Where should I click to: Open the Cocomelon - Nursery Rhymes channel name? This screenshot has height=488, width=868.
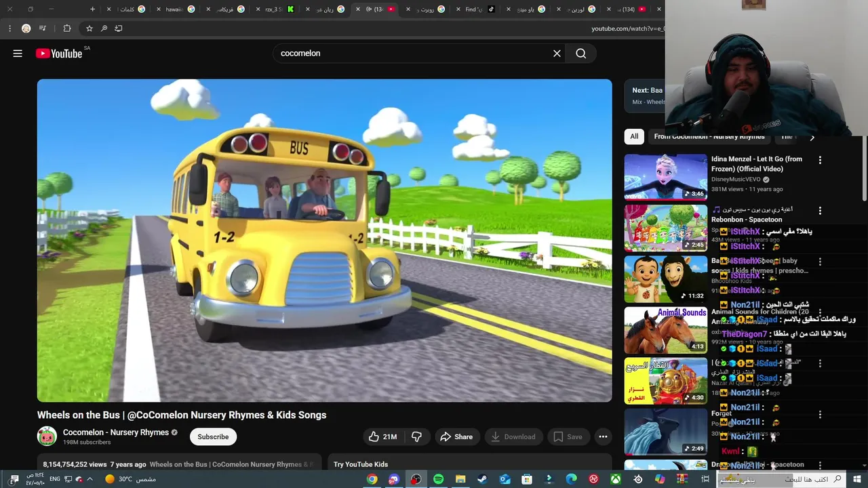[116, 432]
